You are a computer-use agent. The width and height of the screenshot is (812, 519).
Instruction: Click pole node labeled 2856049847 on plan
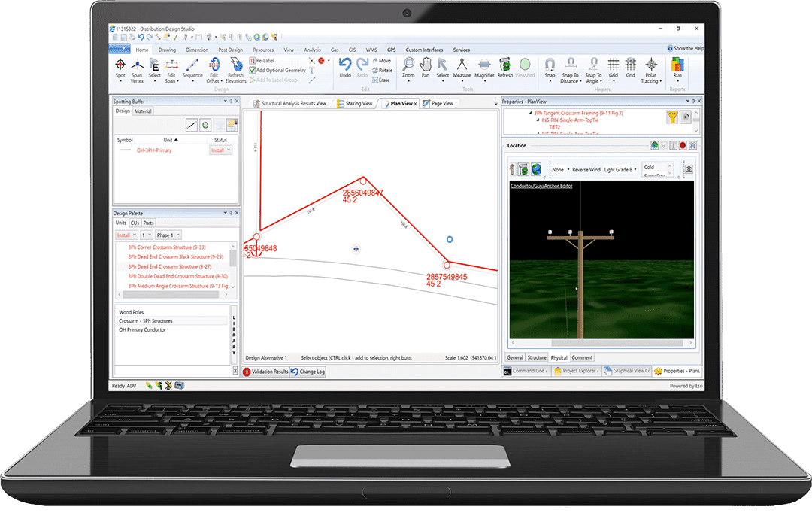click(x=363, y=181)
